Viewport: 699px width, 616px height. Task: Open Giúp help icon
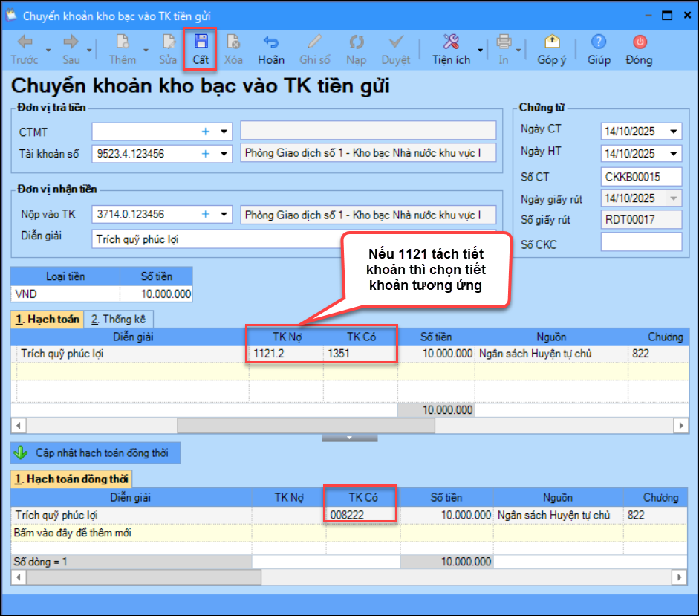[x=598, y=42]
